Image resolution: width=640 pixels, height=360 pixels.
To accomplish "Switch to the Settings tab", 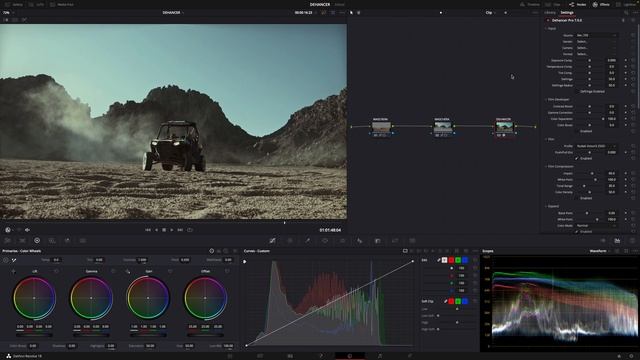I will tap(567, 13).
